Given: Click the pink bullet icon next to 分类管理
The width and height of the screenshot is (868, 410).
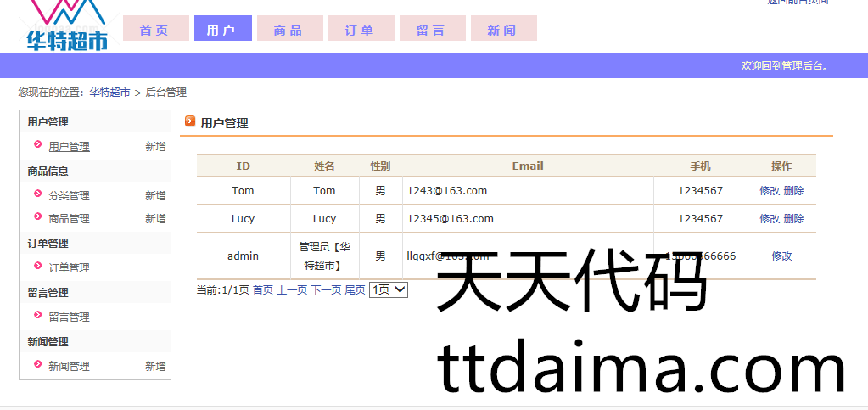Looking at the screenshot, I should [37, 194].
